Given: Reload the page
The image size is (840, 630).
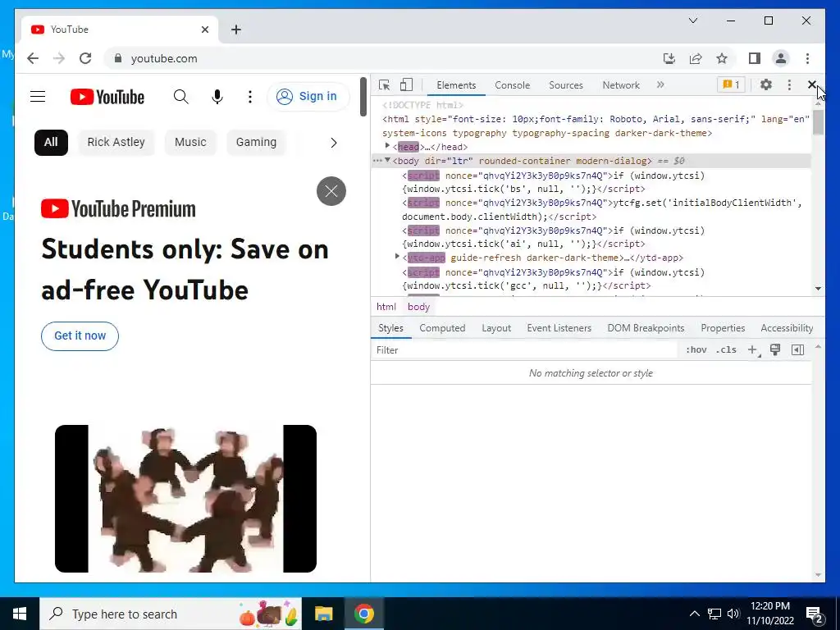Looking at the screenshot, I should click(85, 58).
